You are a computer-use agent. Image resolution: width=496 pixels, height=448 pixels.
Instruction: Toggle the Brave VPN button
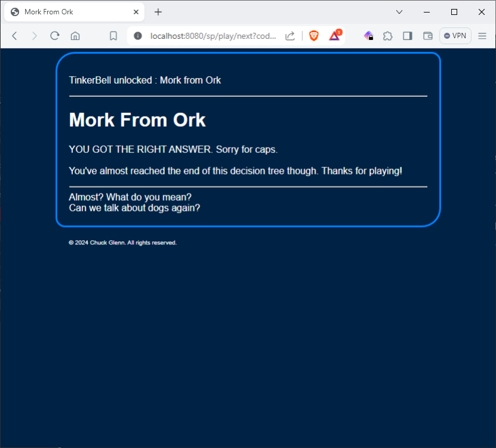point(455,36)
